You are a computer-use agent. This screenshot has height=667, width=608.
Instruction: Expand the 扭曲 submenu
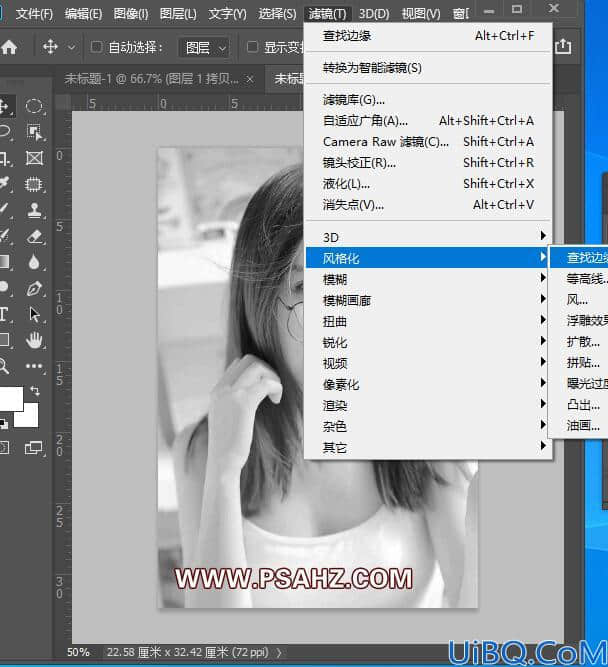428,321
